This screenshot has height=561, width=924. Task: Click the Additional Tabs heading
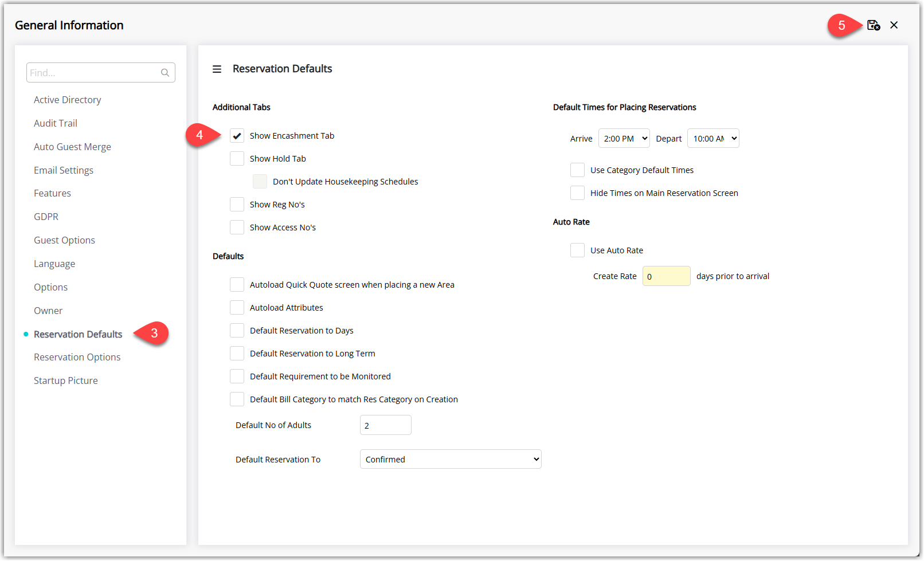(x=241, y=107)
